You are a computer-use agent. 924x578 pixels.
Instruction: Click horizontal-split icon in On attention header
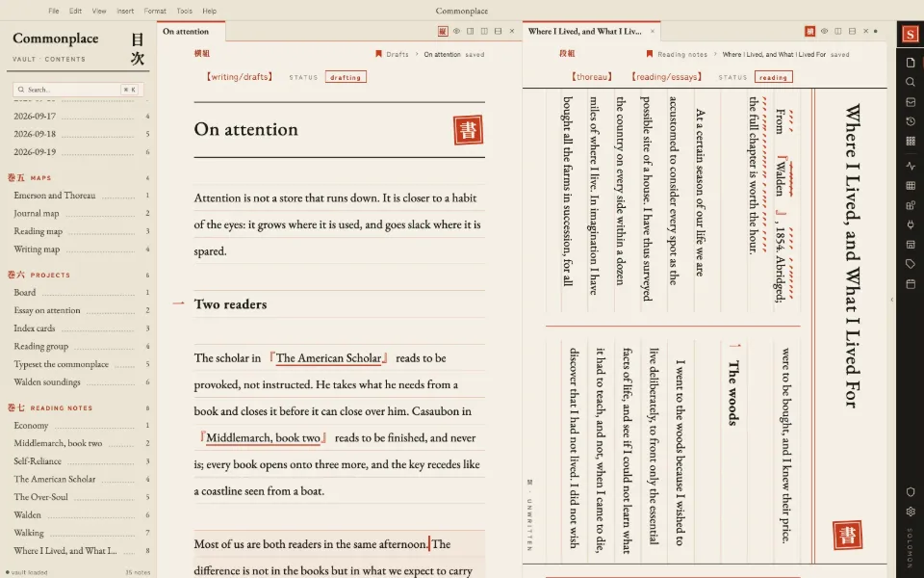(x=498, y=31)
